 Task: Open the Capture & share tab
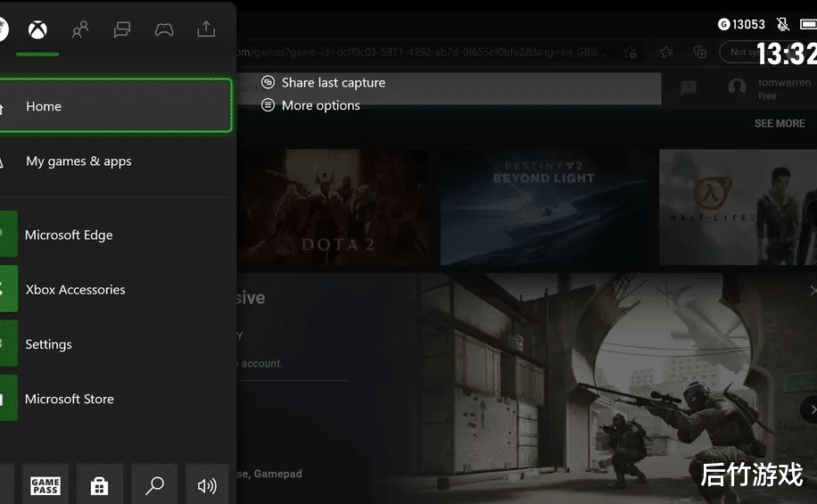pos(206,29)
